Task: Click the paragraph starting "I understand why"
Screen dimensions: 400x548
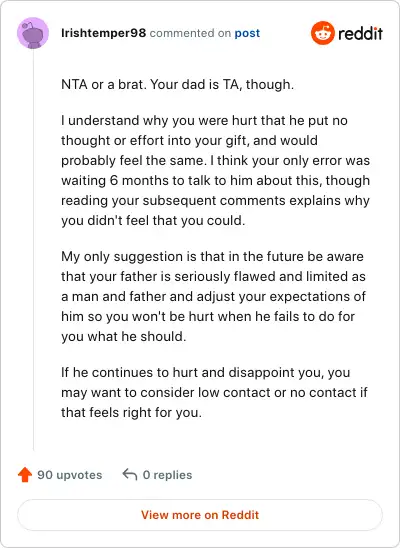Action: [216, 171]
